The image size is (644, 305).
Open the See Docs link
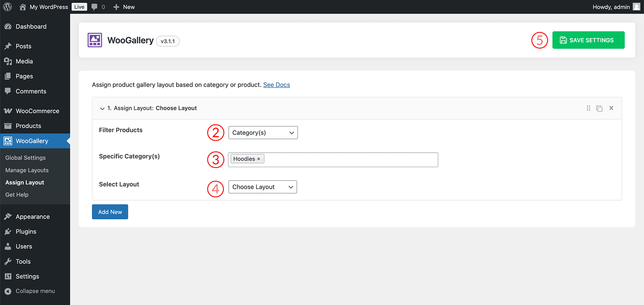276,85
